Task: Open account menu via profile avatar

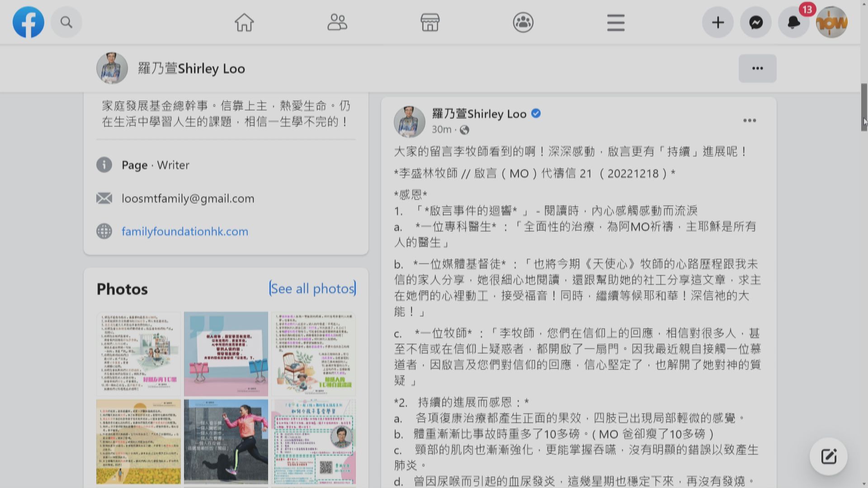Action: (832, 22)
